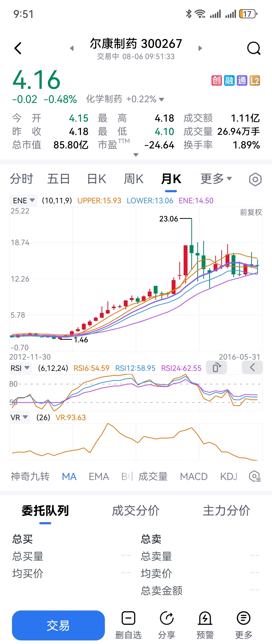Tap VR parameter (26)
This screenshot has width=272, height=644.
click(x=43, y=418)
